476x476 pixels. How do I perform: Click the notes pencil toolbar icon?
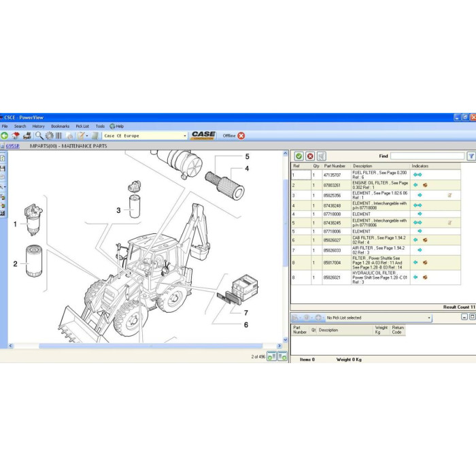point(81,136)
